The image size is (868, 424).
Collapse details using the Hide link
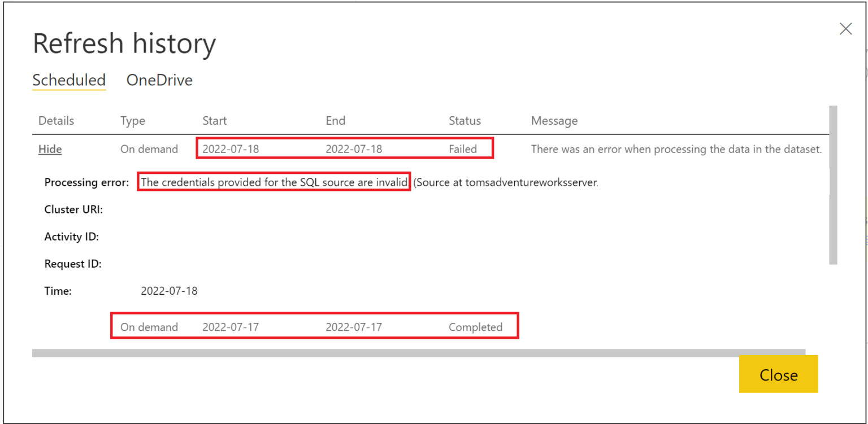(x=50, y=148)
